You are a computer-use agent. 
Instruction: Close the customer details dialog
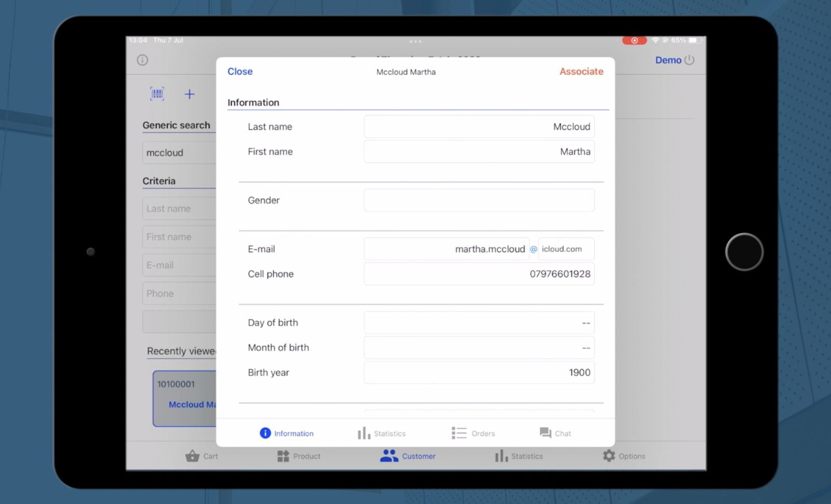240,72
